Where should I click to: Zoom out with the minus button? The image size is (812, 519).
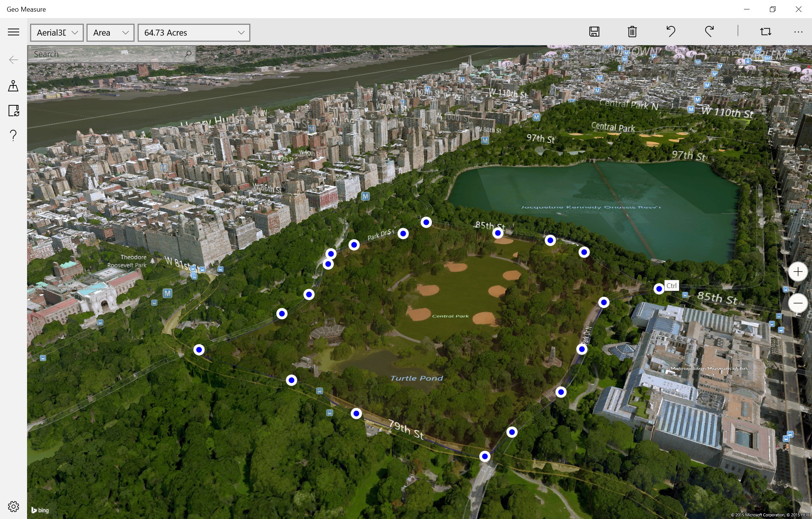coord(798,303)
